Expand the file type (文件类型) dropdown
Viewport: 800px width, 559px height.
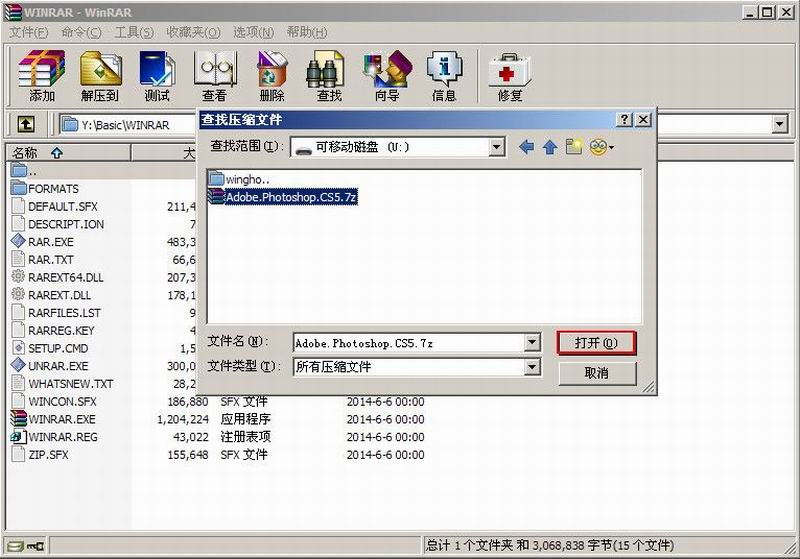532,366
